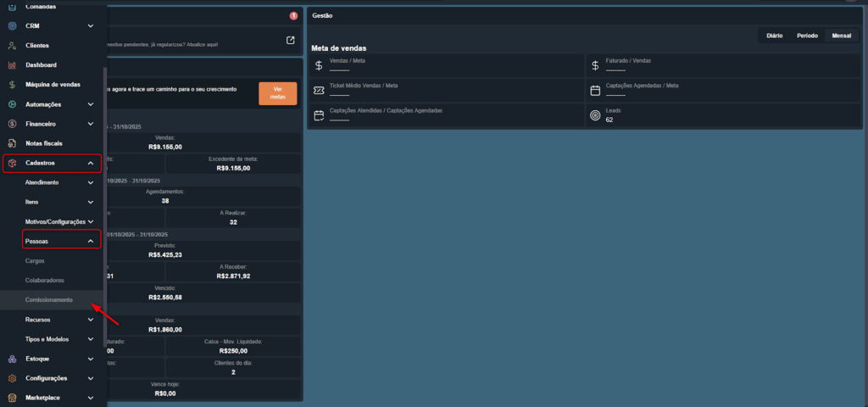Open external link icon in alert card
The height and width of the screenshot is (407, 868).
point(290,41)
